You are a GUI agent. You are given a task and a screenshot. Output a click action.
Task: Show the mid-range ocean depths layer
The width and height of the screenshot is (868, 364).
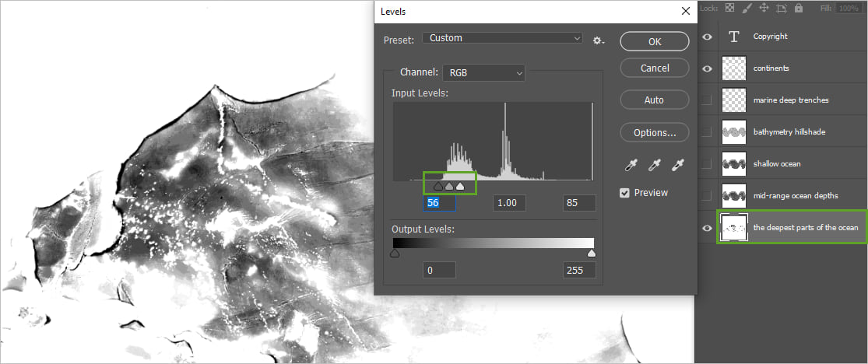pos(707,195)
